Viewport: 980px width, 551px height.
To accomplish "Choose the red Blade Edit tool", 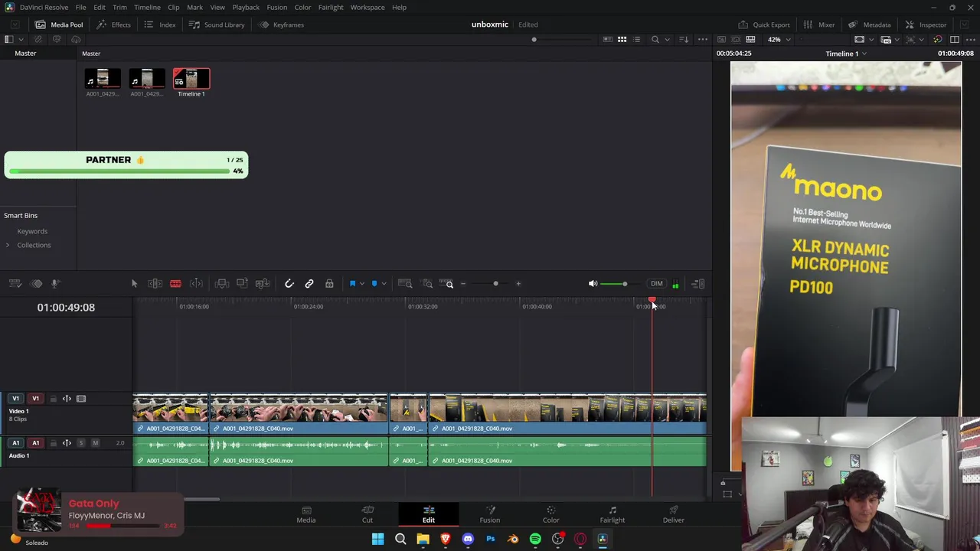I will point(175,284).
